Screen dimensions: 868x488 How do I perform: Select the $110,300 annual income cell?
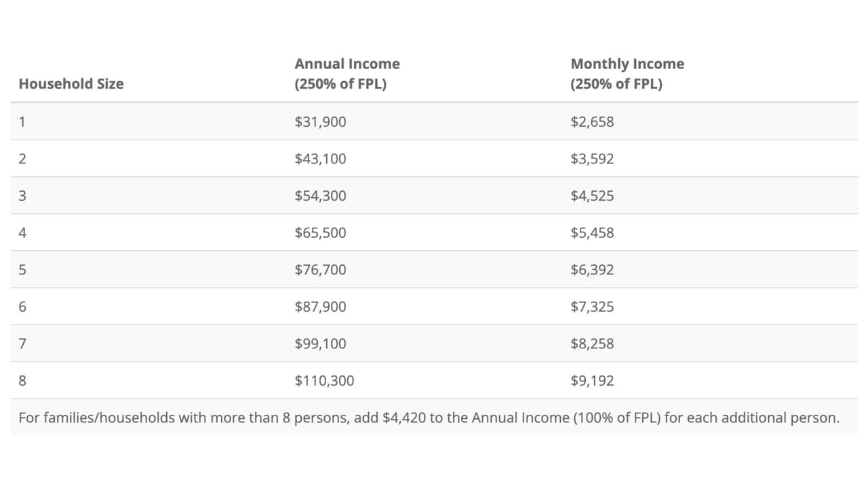point(324,381)
